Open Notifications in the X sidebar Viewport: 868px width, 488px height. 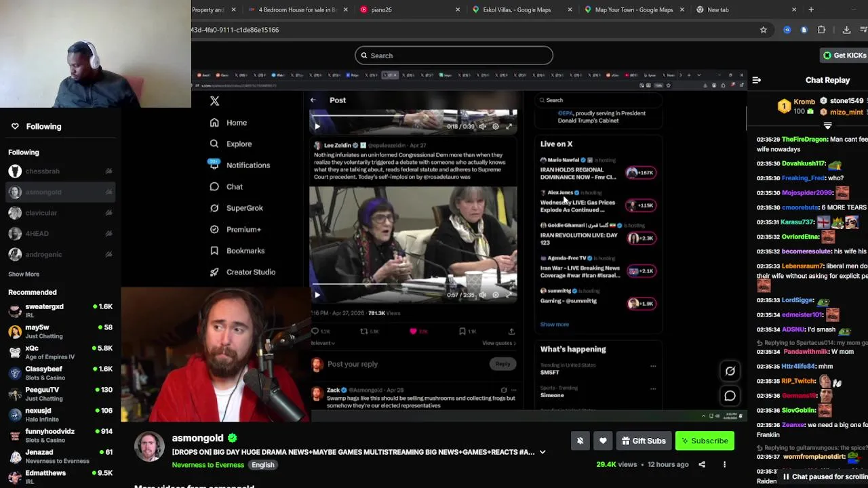239,165
